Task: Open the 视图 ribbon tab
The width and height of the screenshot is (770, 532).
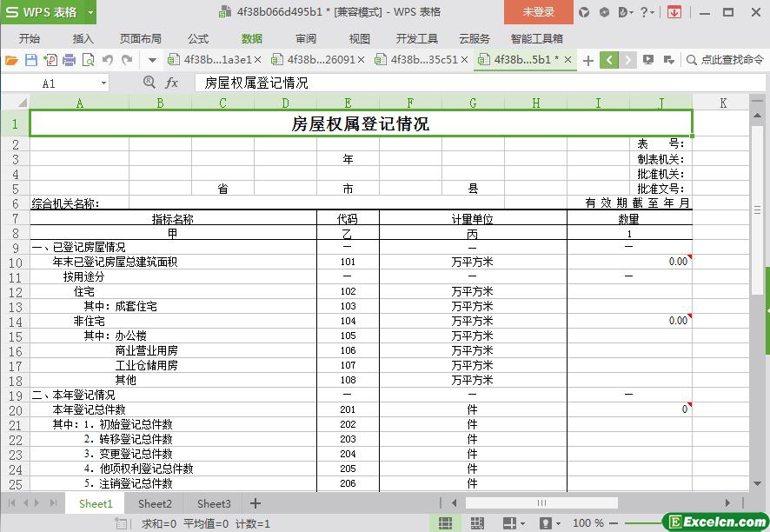Action: pyautogui.click(x=359, y=38)
